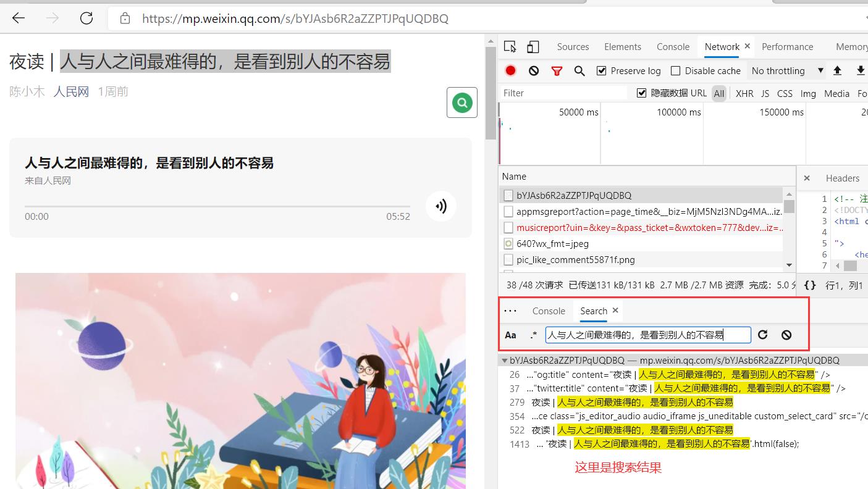The height and width of the screenshot is (489, 868).
Task: Filter requests by JS type
Action: tap(765, 93)
